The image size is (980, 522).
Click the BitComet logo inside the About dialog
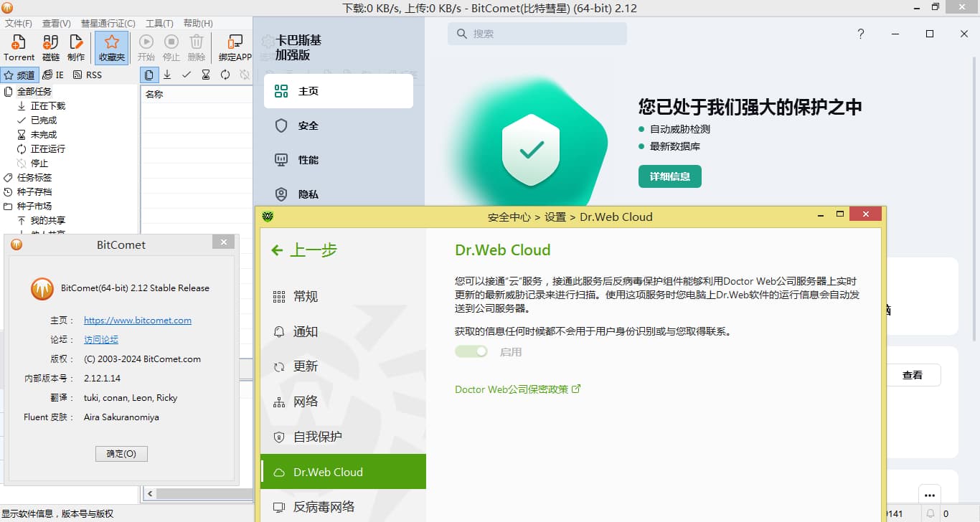click(42, 288)
